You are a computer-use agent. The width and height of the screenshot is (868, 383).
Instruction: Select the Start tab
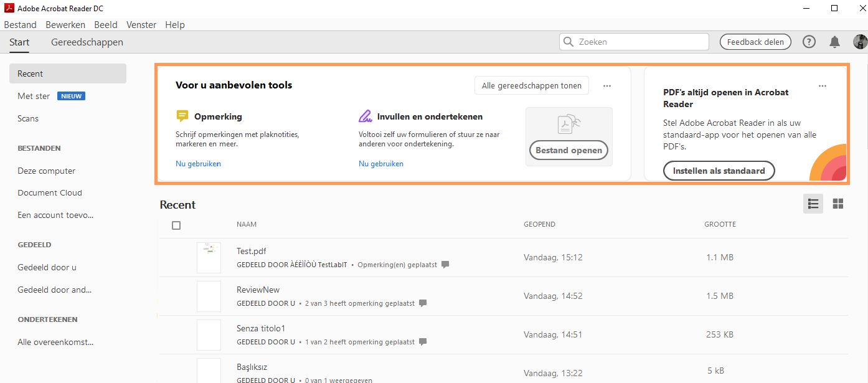[x=19, y=42]
